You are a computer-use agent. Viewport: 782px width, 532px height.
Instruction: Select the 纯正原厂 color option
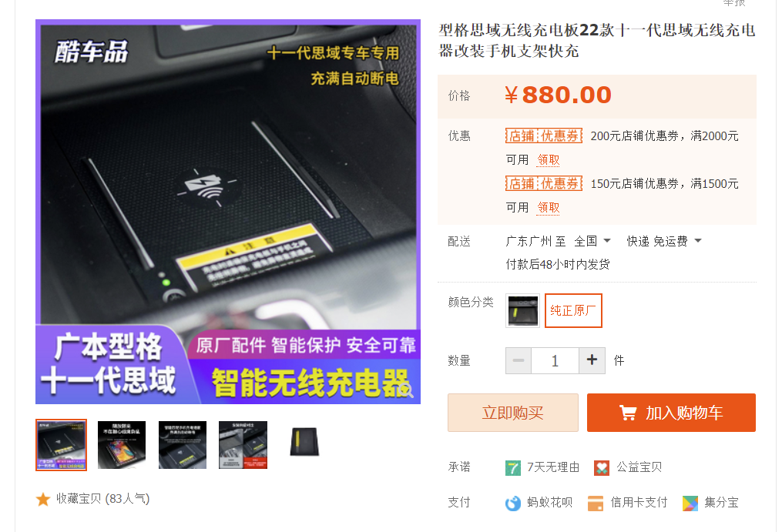pyautogui.click(x=573, y=310)
